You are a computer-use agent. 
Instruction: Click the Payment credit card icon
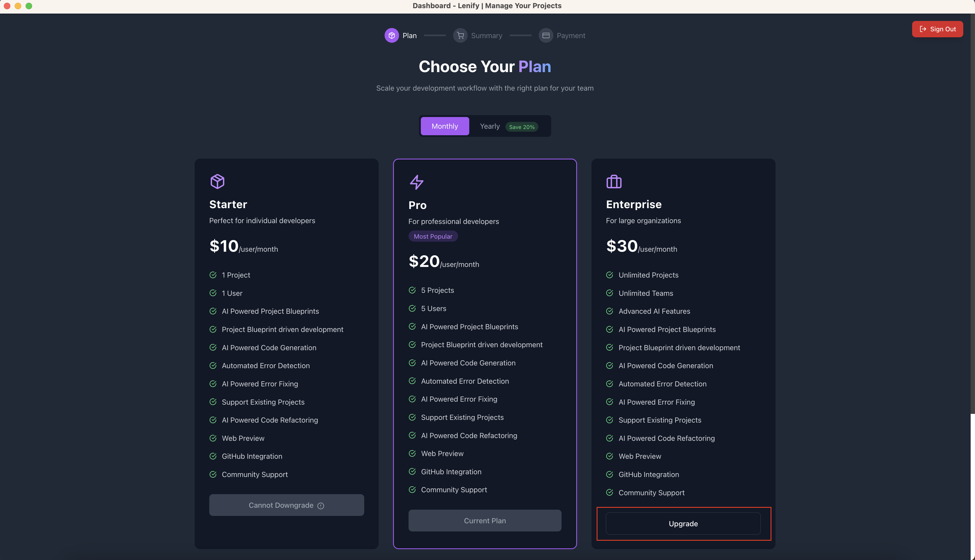[x=546, y=35]
